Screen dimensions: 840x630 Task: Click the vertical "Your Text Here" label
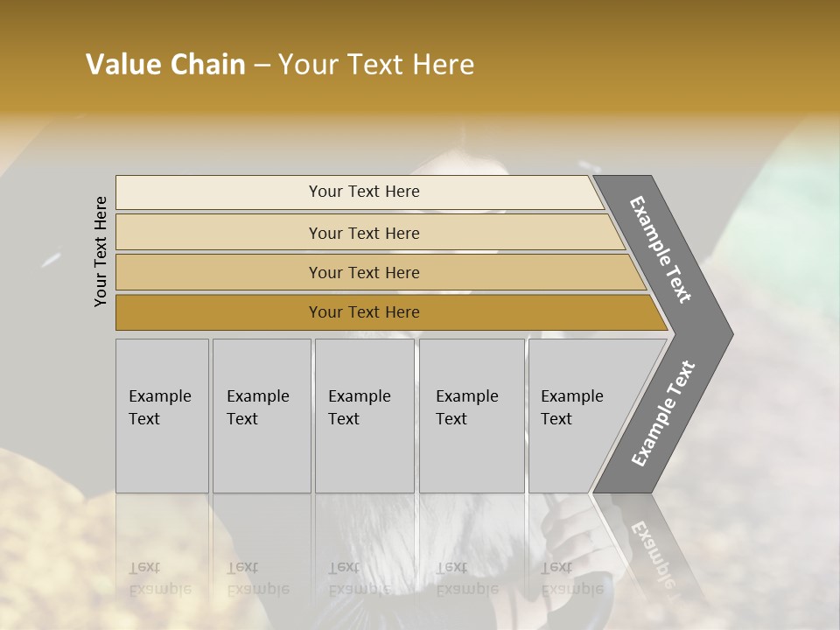click(101, 251)
